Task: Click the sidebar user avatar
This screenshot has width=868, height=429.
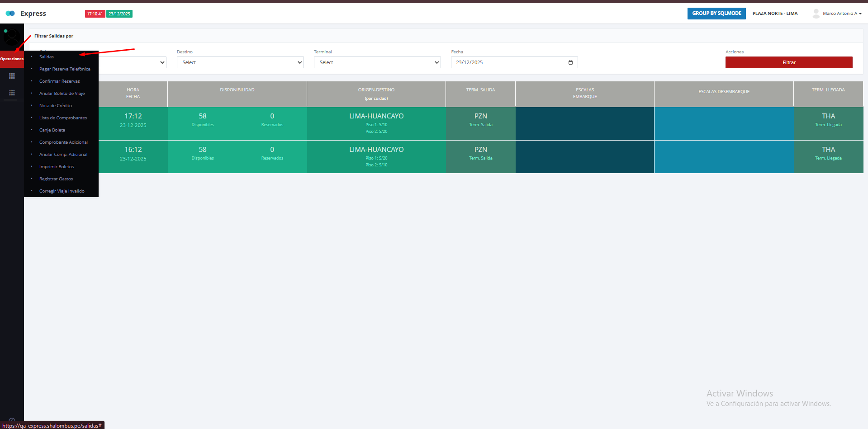Action: 11,37
